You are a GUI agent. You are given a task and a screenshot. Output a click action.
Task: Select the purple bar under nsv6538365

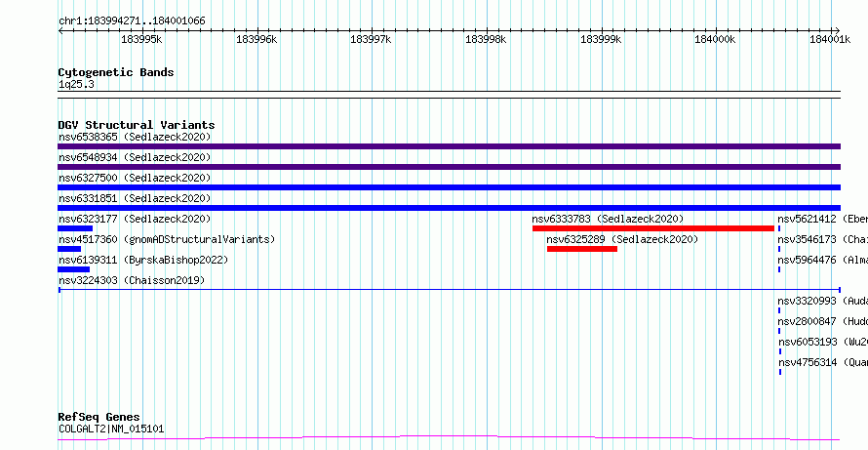click(x=449, y=146)
